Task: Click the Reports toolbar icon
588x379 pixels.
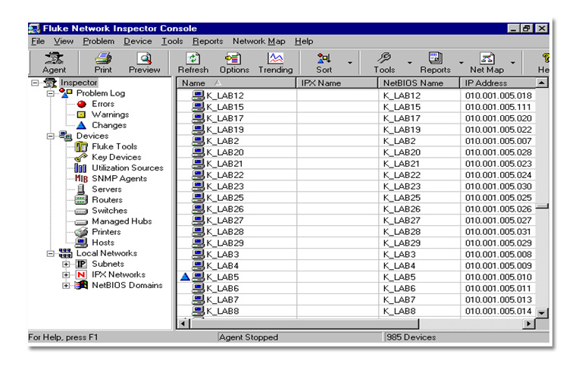Action: (x=435, y=62)
